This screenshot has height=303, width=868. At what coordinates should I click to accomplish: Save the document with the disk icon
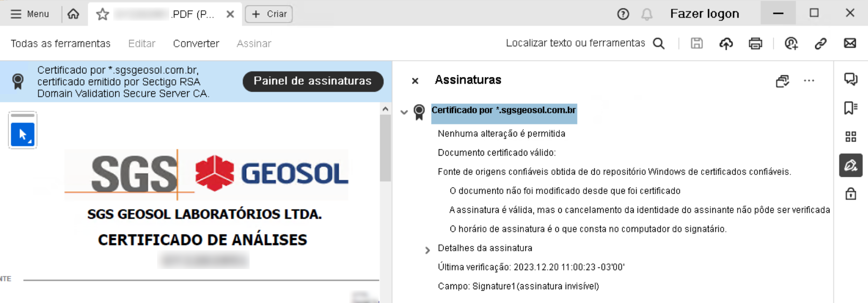click(697, 43)
